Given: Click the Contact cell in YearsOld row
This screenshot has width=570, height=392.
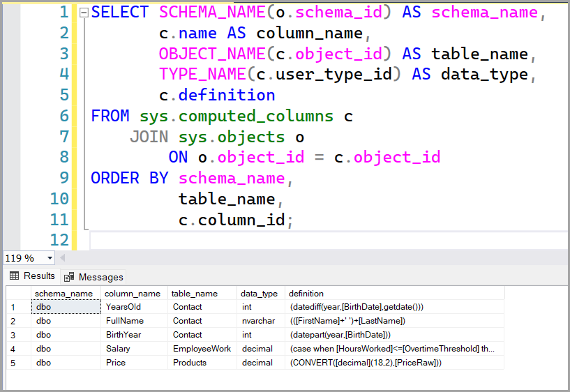Looking at the screenshot, I should click(x=202, y=307).
